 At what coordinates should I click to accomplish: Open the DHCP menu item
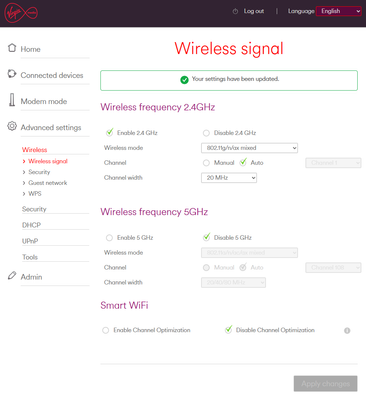tap(31, 225)
